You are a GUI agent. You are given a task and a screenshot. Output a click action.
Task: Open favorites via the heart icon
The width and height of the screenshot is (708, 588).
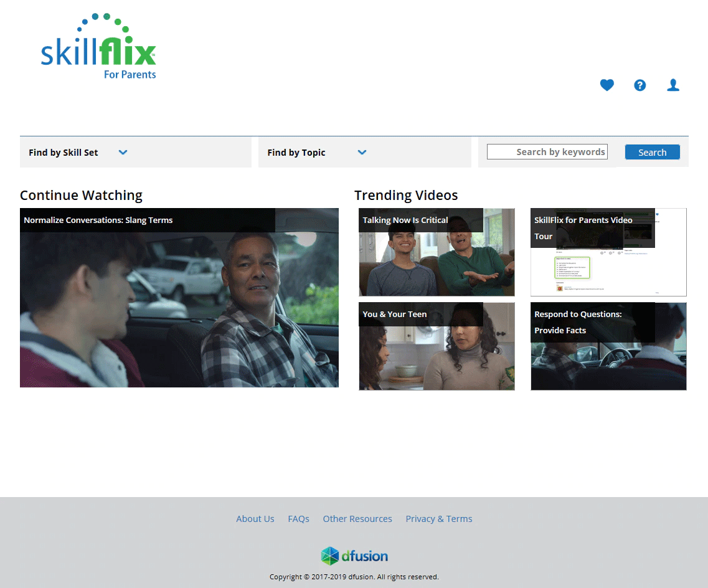[x=607, y=85]
